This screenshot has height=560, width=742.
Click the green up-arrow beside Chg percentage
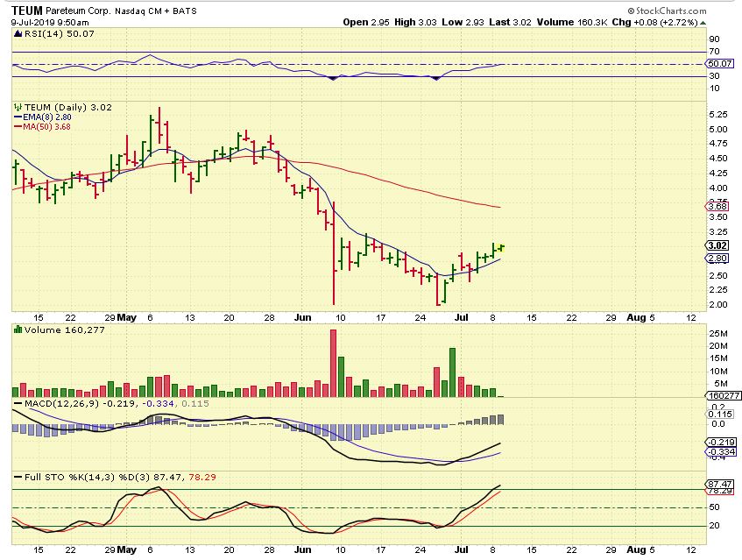[703, 23]
